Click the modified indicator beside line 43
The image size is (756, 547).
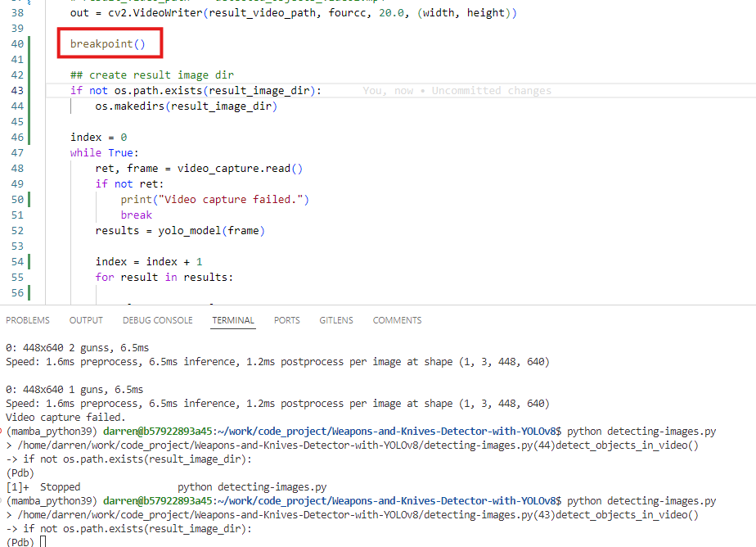click(x=30, y=90)
